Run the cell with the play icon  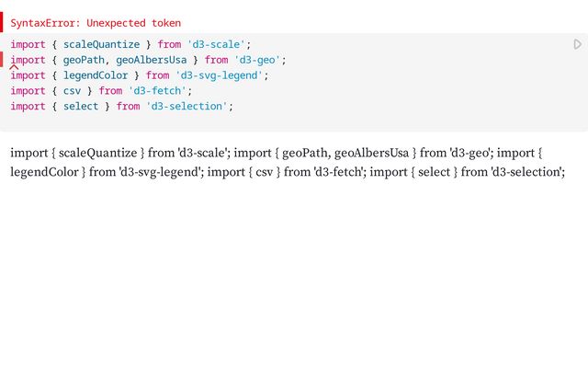[577, 44]
